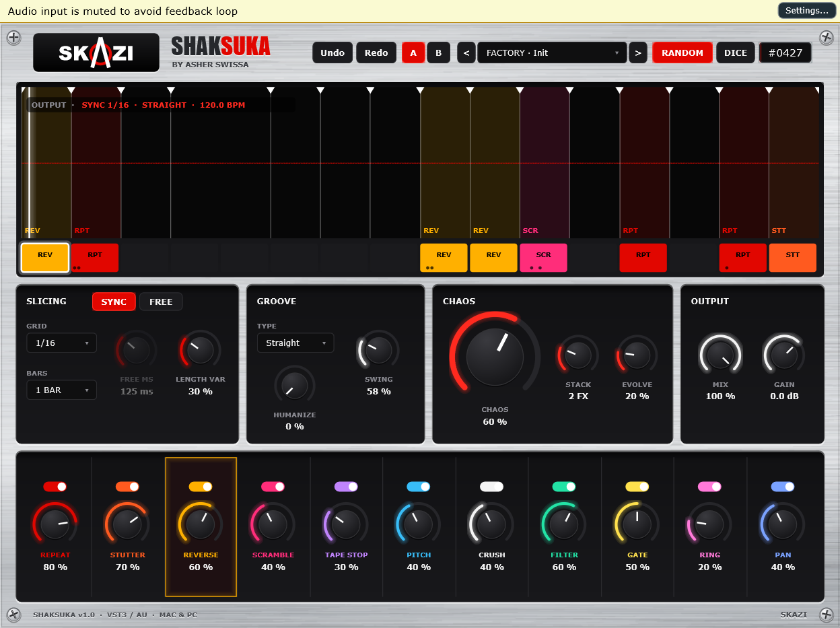Toggle the Crush effect switch
Image resolution: width=840 pixels, height=628 pixels.
[491, 487]
